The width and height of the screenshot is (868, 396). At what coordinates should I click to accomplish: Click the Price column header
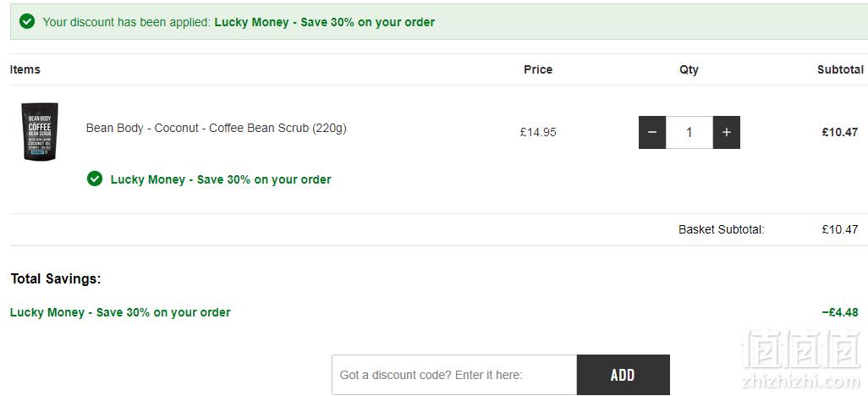click(x=538, y=69)
